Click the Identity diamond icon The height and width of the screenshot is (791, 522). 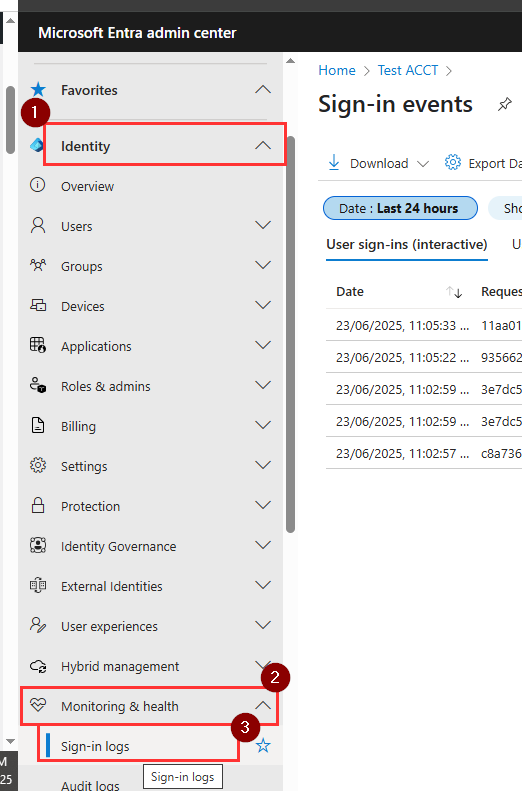36,145
